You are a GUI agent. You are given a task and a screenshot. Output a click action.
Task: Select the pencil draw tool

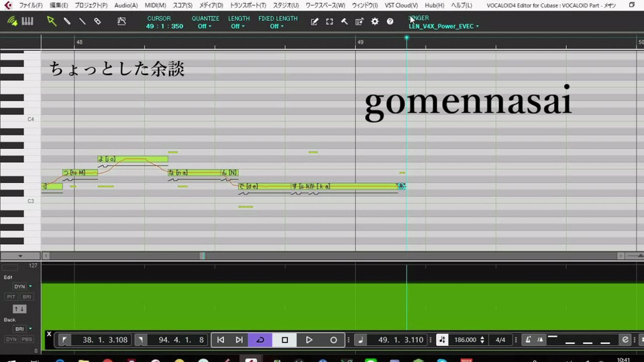[67, 21]
